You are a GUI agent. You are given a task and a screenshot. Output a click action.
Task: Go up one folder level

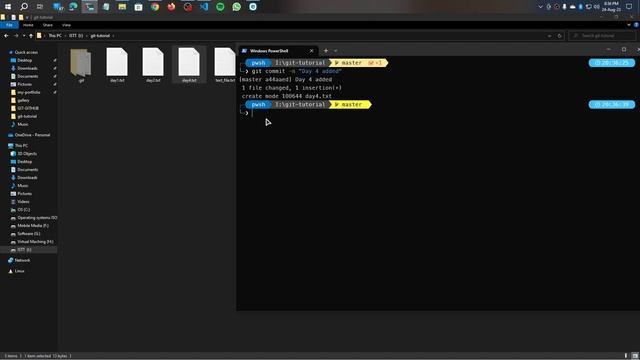coord(31,36)
